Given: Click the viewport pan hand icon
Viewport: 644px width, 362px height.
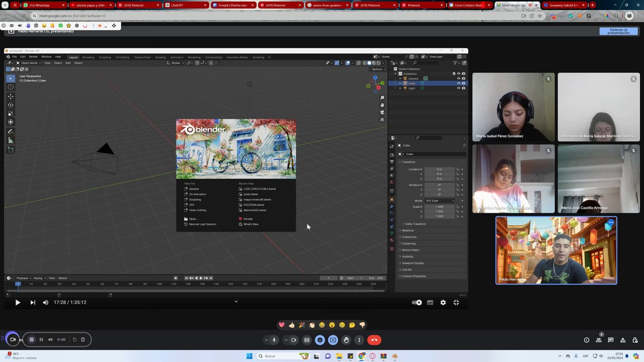Looking at the screenshot, I should pos(382,105).
